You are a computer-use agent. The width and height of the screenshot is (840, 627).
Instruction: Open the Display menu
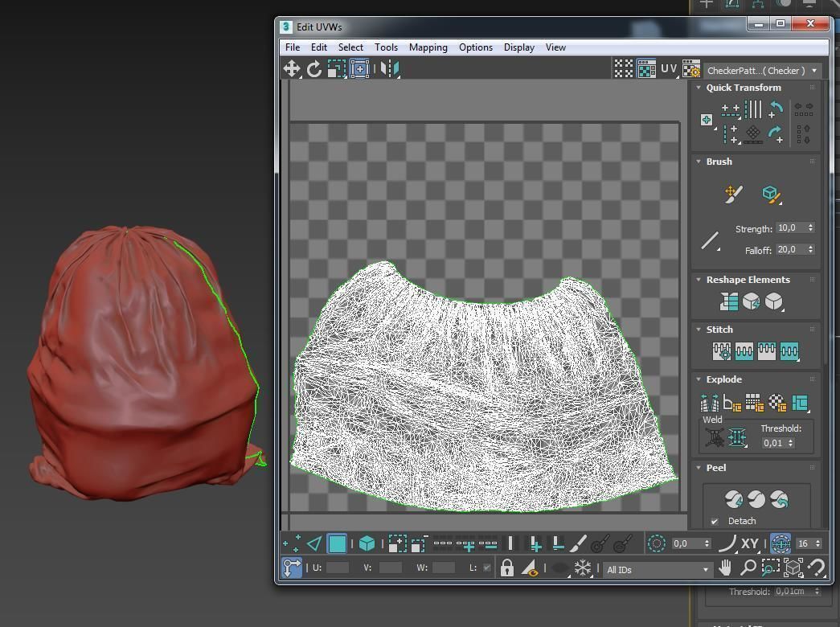(518, 47)
